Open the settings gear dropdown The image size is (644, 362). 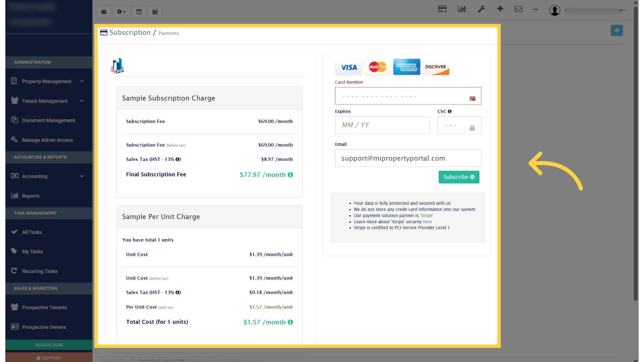click(121, 11)
